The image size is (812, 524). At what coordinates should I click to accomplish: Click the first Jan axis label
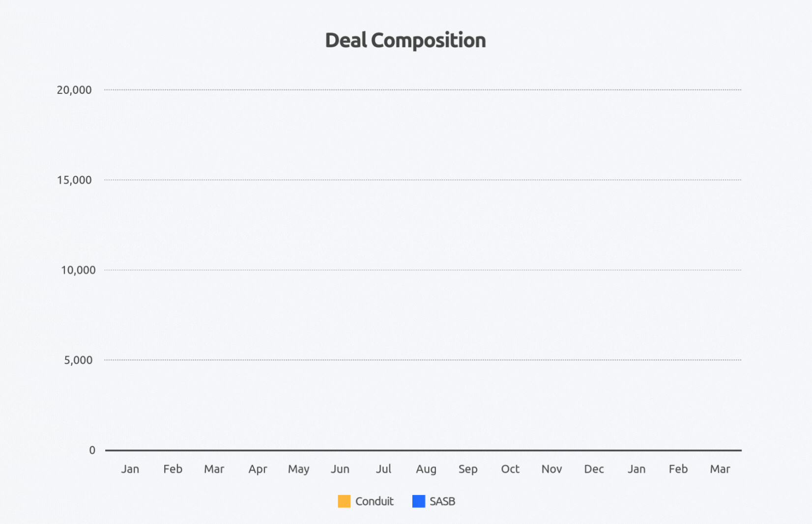point(130,469)
